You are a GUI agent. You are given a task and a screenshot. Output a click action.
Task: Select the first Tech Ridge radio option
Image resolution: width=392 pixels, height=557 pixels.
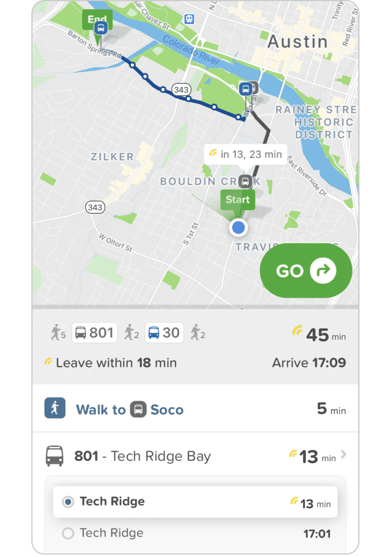click(x=68, y=502)
